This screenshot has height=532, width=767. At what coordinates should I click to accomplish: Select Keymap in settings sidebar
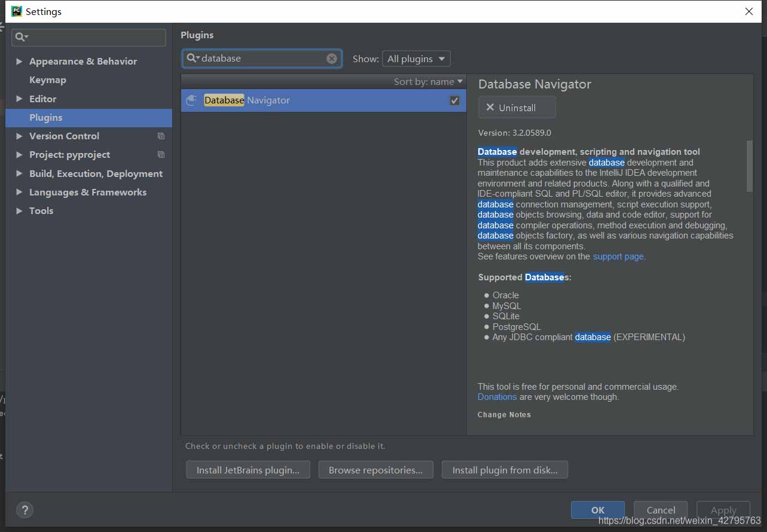pyautogui.click(x=48, y=80)
